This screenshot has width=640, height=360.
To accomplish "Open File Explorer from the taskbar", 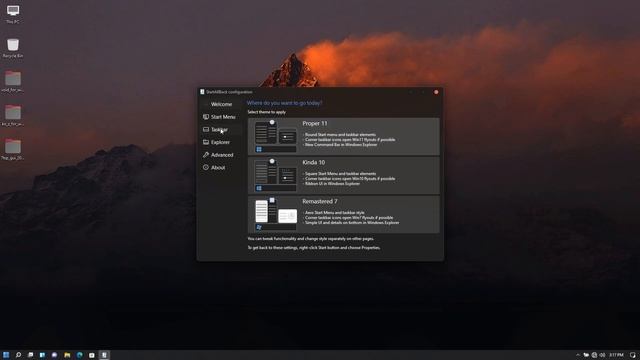I will tap(67, 355).
